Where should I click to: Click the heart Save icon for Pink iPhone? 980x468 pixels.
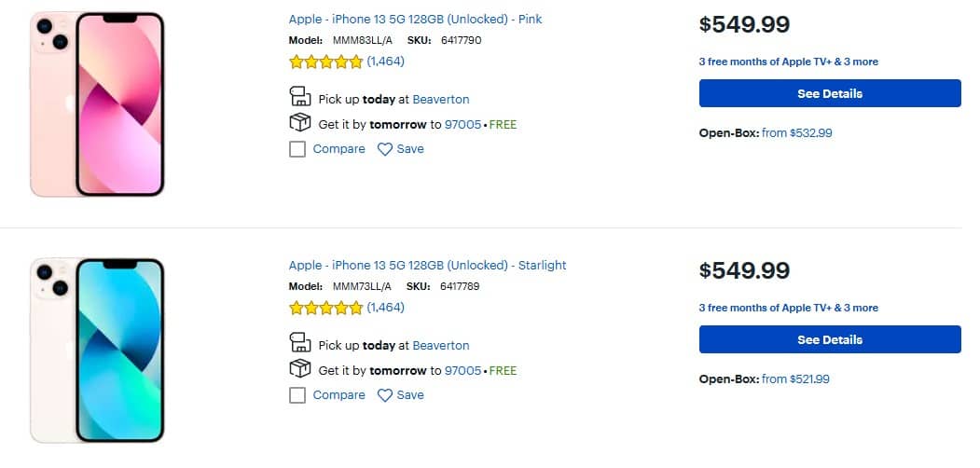[x=384, y=149]
